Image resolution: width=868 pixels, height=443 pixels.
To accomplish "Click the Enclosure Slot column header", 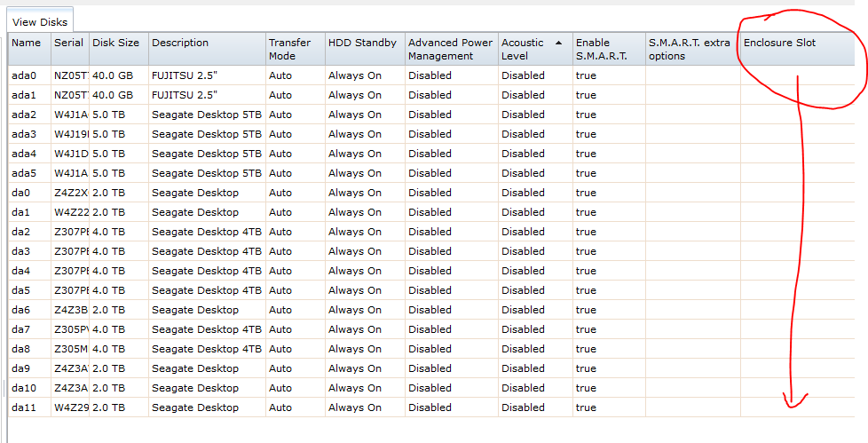I will click(x=798, y=50).
